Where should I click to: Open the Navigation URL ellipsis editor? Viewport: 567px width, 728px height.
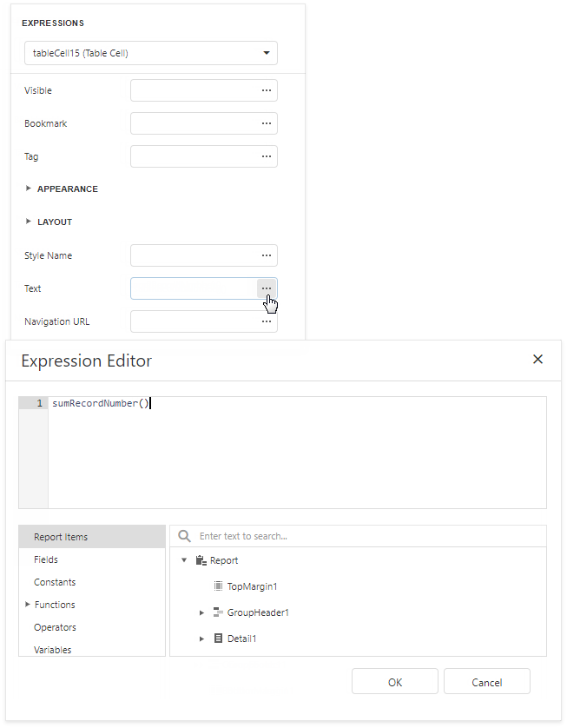tap(266, 321)
